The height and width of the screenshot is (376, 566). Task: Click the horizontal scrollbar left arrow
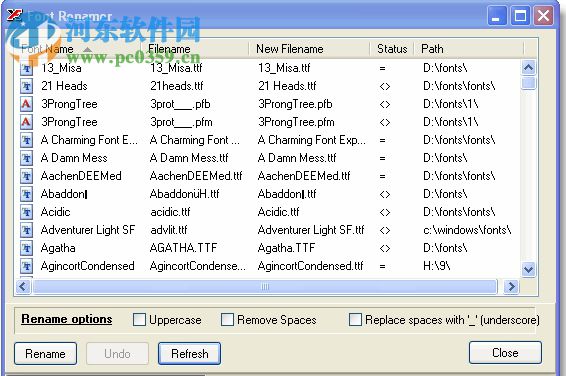pyautogui.click(x=23, y=287)
